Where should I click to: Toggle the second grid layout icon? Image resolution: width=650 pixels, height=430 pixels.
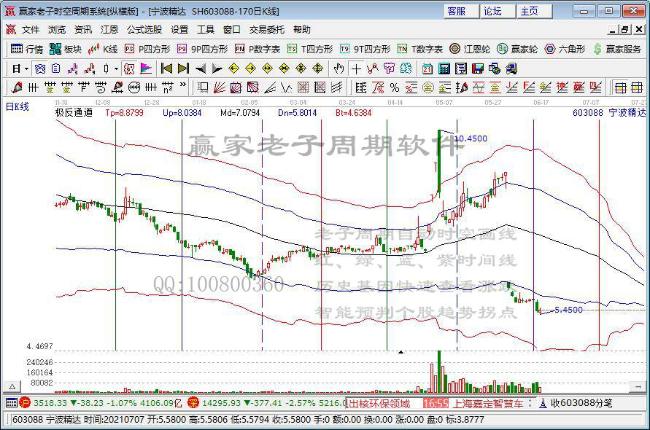pos(637,87)
